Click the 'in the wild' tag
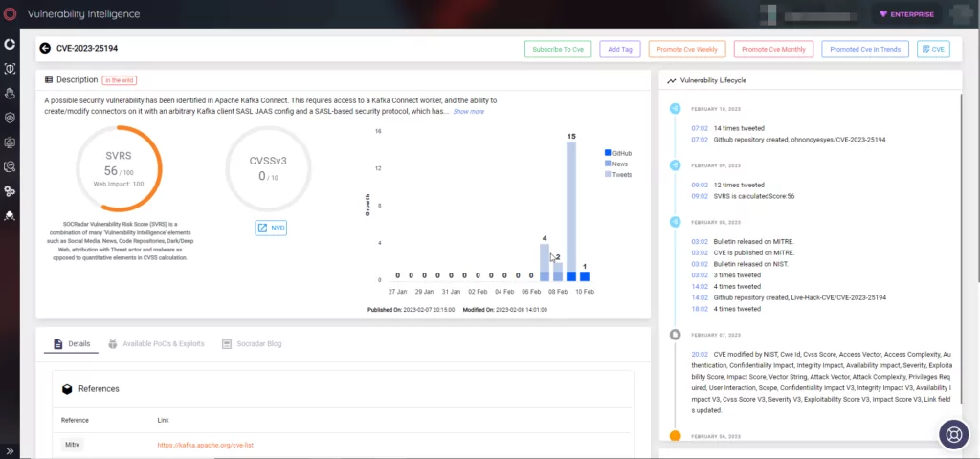Image resolution: width=980 pixels, height=459 pixels. (x=120, y=80)
